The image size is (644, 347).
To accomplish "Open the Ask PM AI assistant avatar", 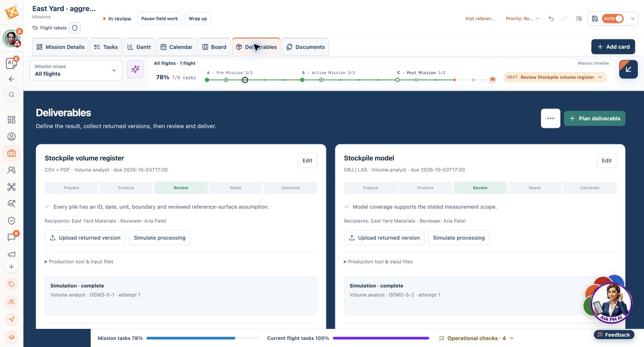I will [611, 303].
